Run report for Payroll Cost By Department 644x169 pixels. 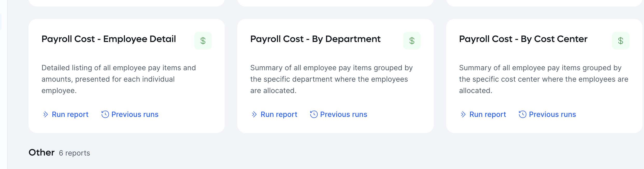[x=274, y=114]
